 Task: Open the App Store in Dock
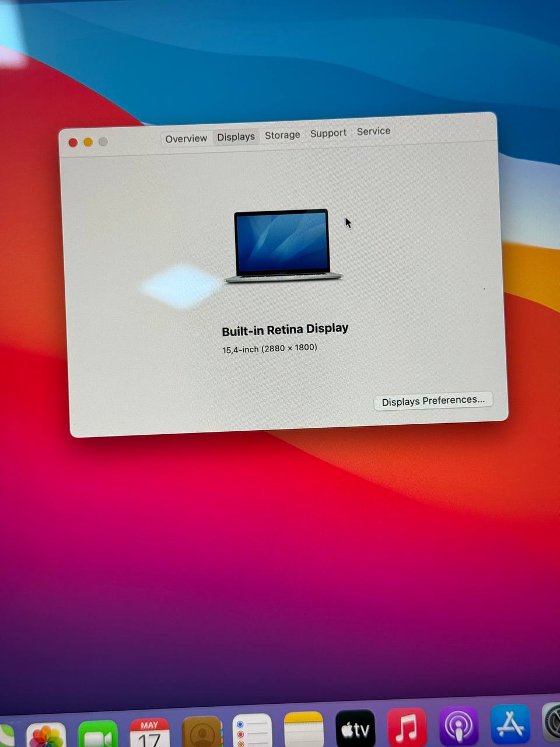pos(510,724)
